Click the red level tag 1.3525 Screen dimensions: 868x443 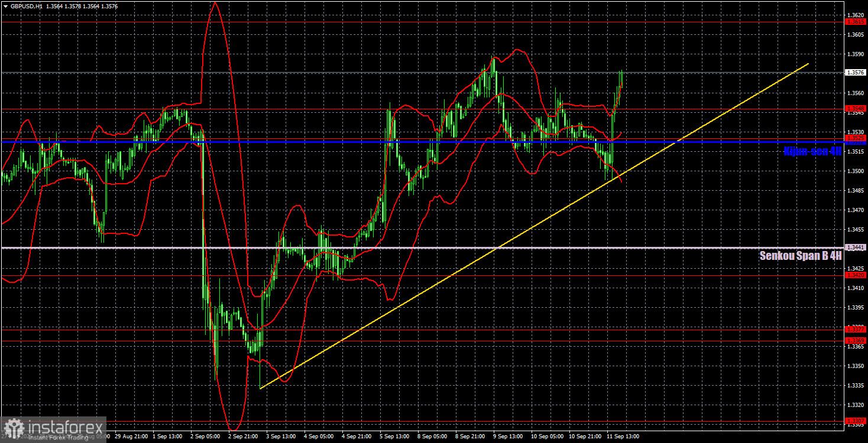pos(856,138)
